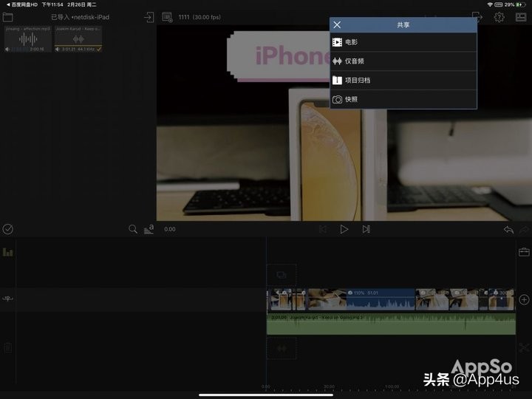Redo the last edit

[525, 230]
